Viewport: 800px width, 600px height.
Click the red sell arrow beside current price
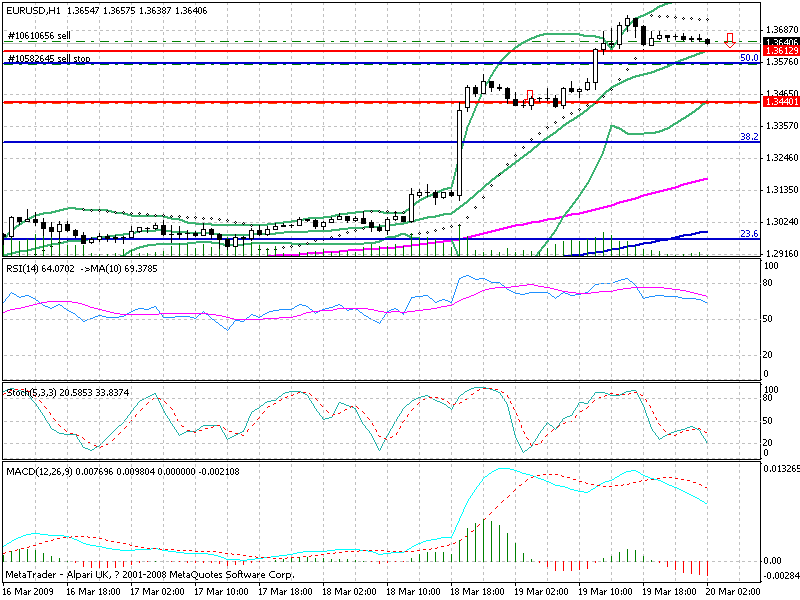(730, 40)
